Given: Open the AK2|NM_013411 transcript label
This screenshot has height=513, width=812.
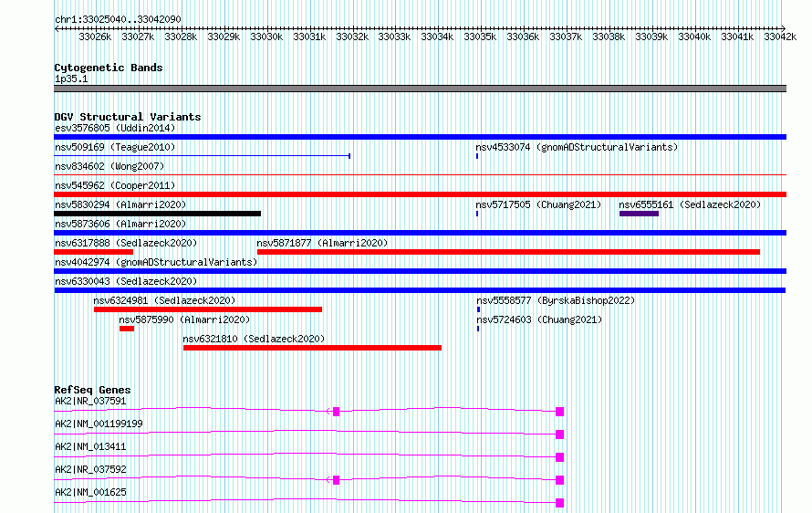Looking at the screenshot, I should coord(90,446).
